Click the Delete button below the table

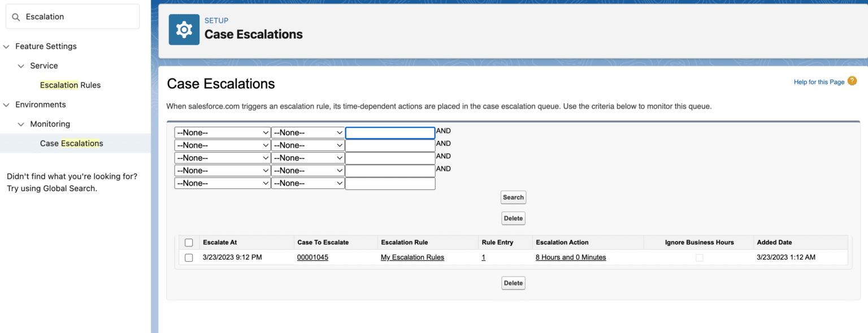[513, 283]
